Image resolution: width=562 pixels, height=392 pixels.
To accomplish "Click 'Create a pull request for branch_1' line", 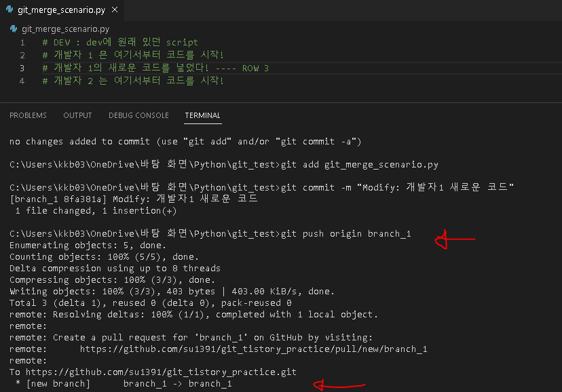I will click(191, 337).
